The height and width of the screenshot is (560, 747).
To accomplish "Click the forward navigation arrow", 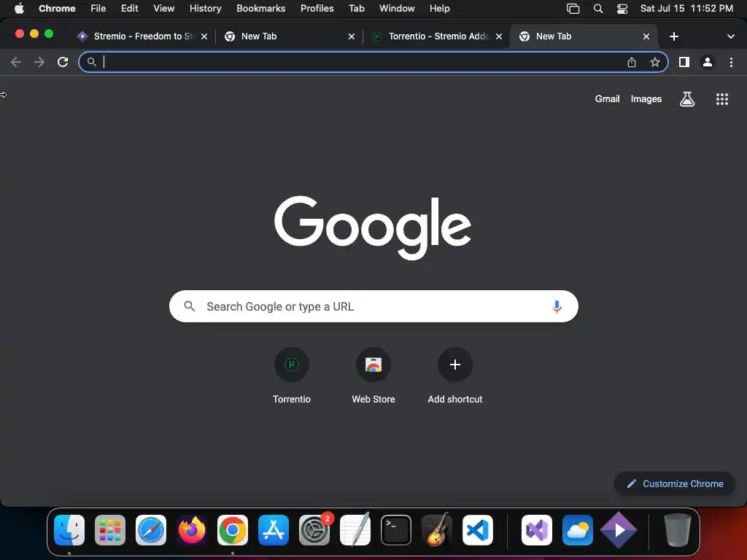I will [x=39, y=62].
